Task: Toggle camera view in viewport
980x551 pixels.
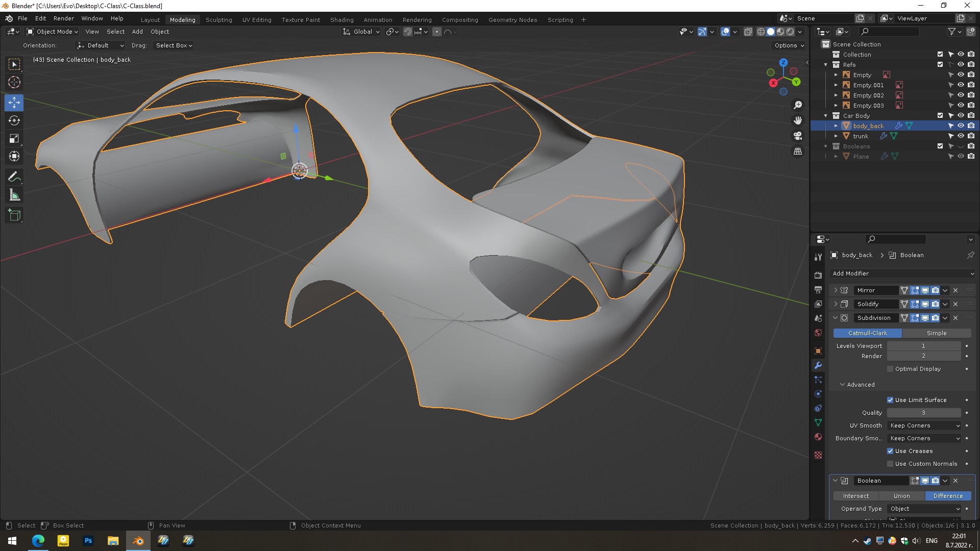Action: point(798,136)
